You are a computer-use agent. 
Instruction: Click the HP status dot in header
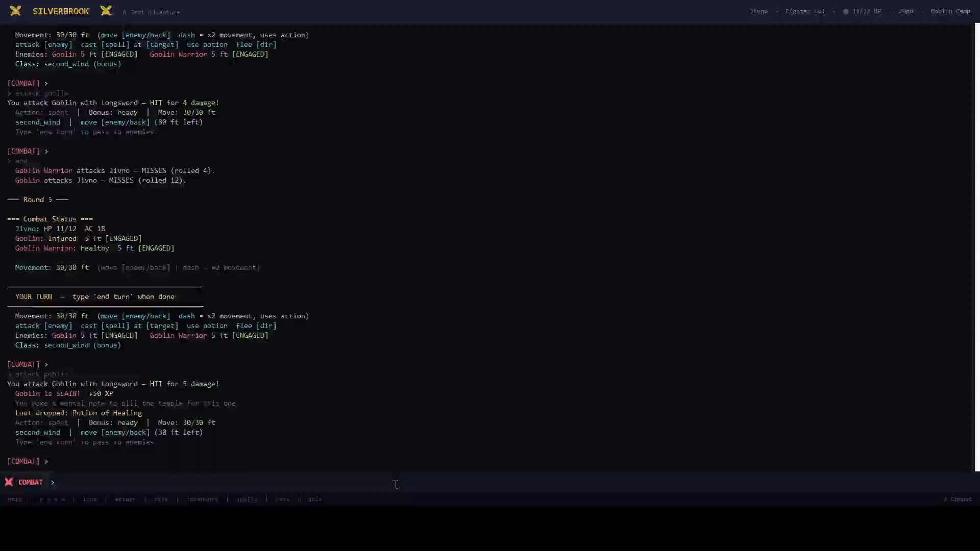(846, 11)
